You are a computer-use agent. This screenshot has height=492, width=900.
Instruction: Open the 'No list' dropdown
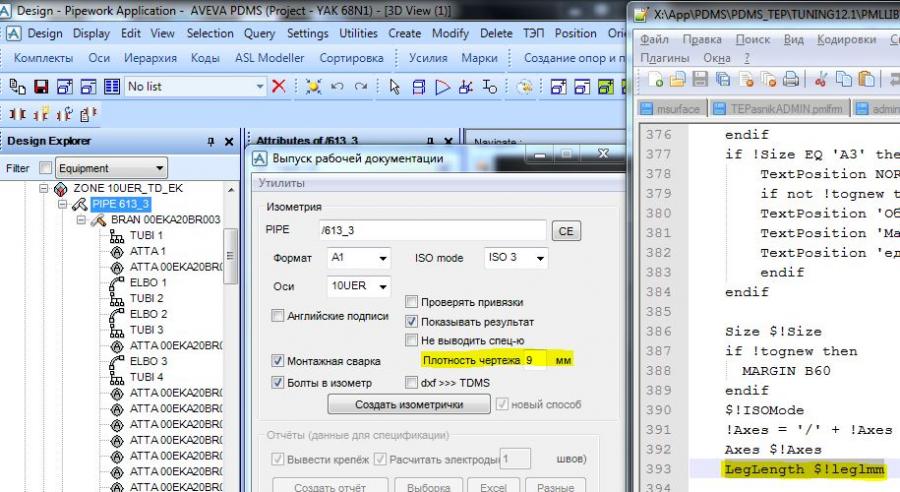(x=260, y=87)
